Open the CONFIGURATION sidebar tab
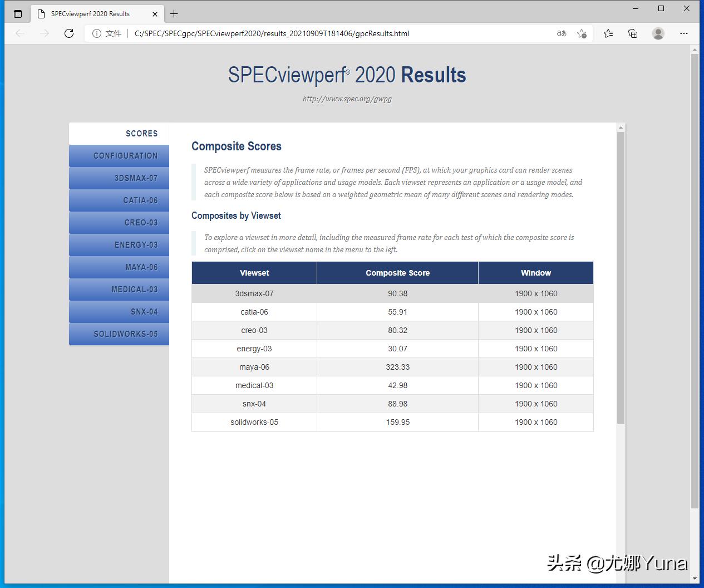704x588 pixels. pyautogui.click(x=119, y=156)
